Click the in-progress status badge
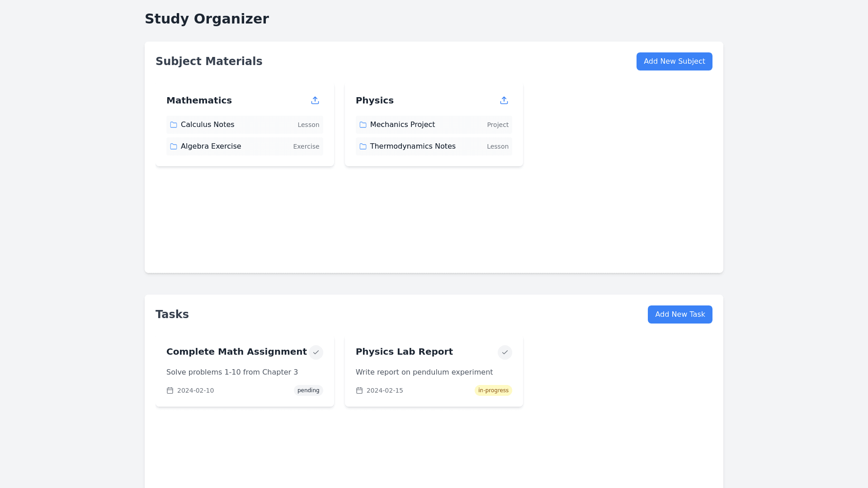The width and height of the screenshot is (868, 488). [493, 390]
